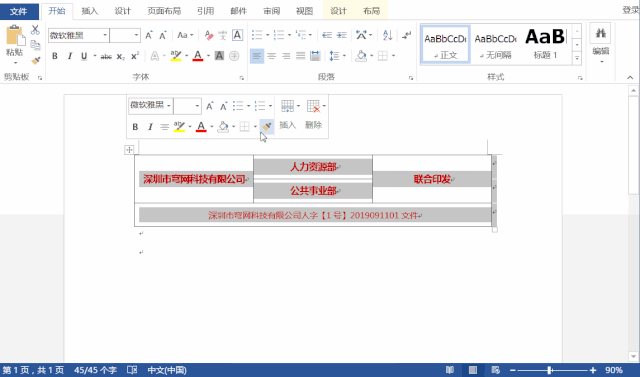The width and height of the screenshot is (640, 377).
Task: Expand the styles gallery more arrow
Action: click(x=577, y=58)
